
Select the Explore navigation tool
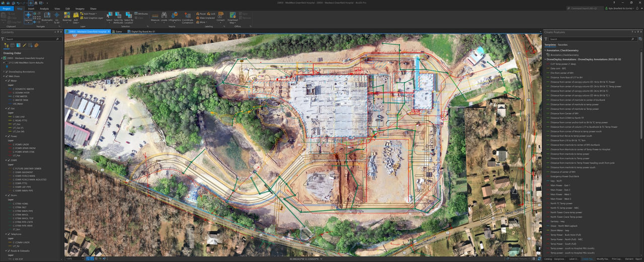pos(28,17)
